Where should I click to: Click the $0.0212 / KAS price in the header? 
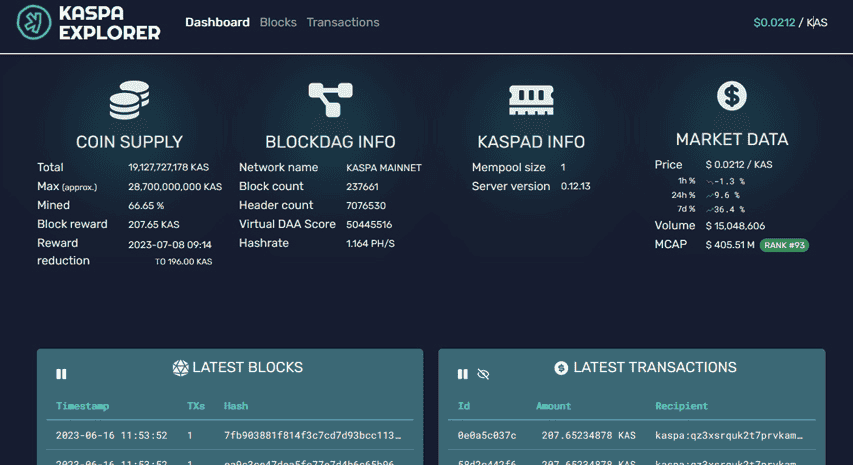(790, 22)
